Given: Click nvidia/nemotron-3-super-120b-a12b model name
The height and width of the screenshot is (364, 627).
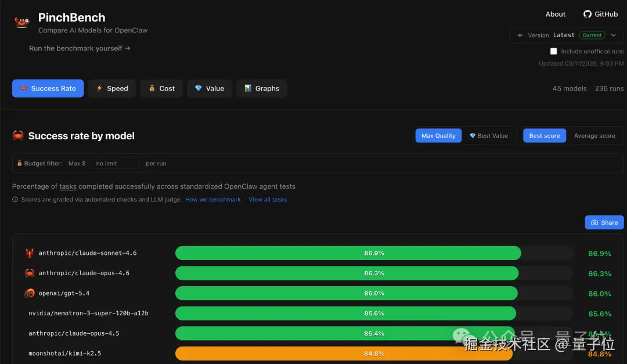Looking at the screenshot, I should (x=88, y=313).
